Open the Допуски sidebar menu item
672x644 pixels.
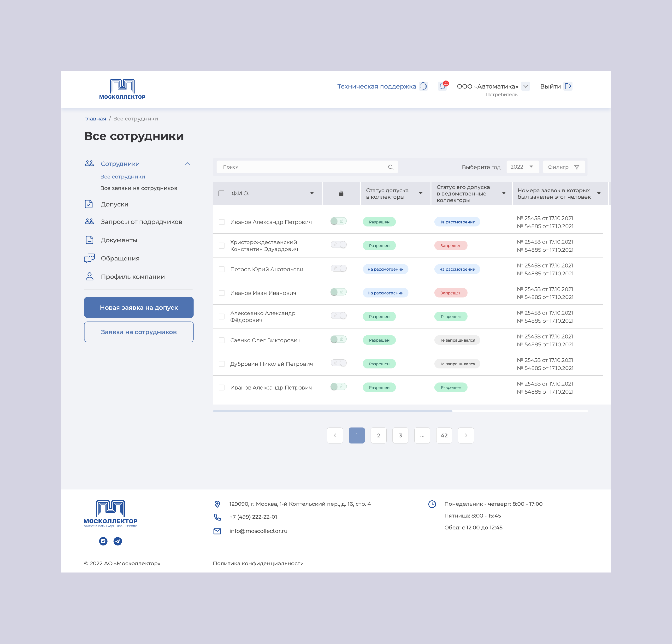[x=114, y=204]
